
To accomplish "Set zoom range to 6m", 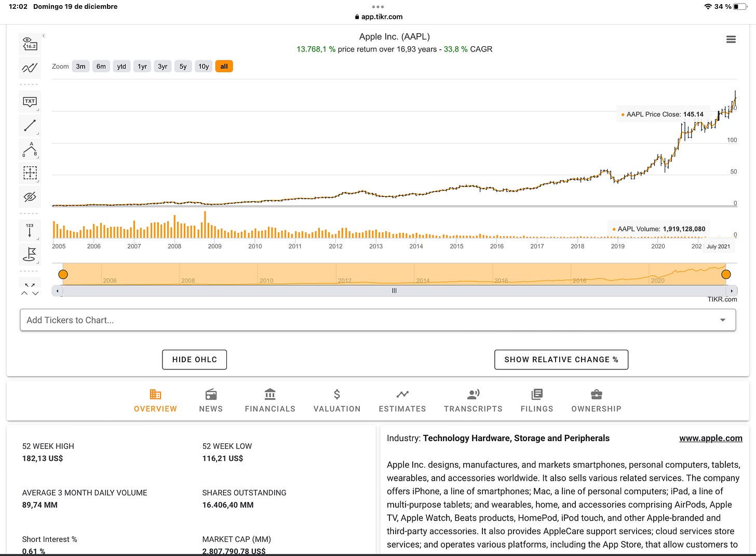I will point(101,67).
